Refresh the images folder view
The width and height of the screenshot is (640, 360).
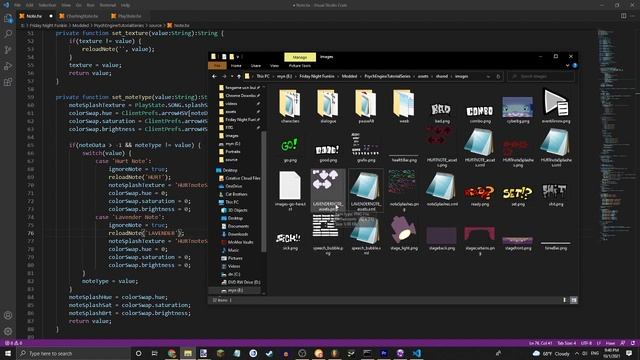tap(498, 76)
